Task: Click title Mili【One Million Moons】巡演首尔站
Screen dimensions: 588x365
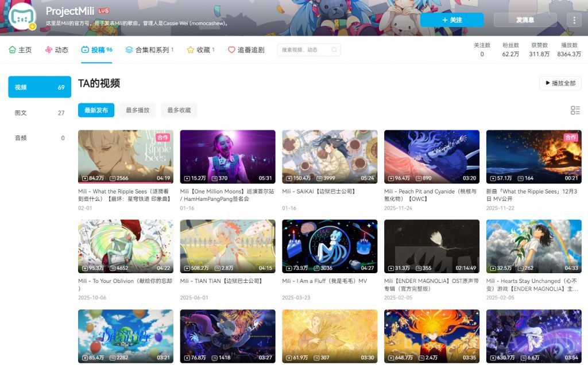Action: point(227,195)
